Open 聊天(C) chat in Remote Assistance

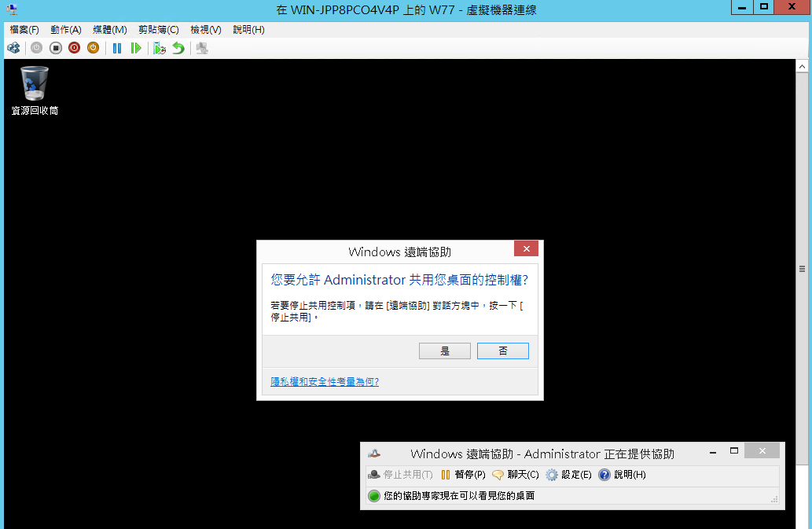(x=516, y=475)
